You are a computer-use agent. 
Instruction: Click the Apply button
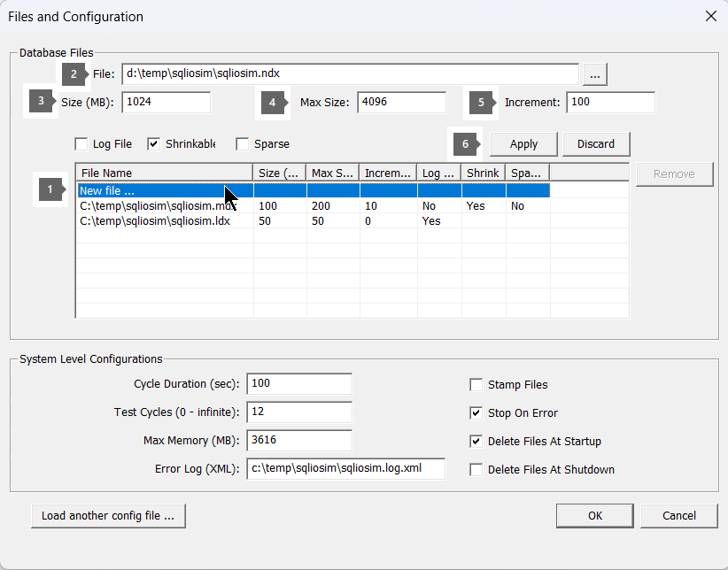(523, 144)
